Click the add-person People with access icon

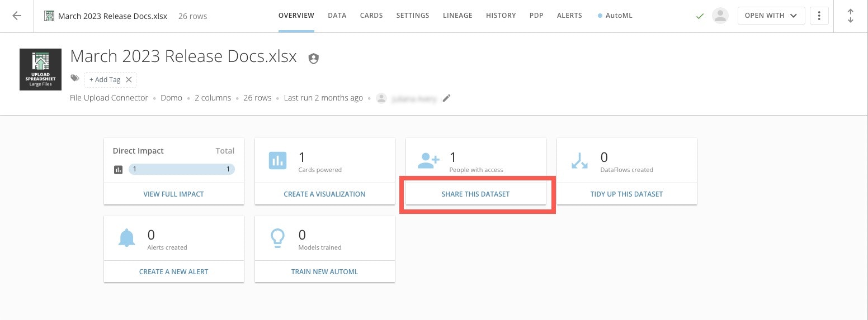click(x=429, y=161)
